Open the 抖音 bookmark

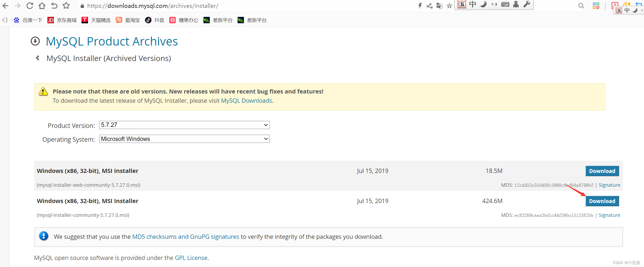[x=155, y=20]
